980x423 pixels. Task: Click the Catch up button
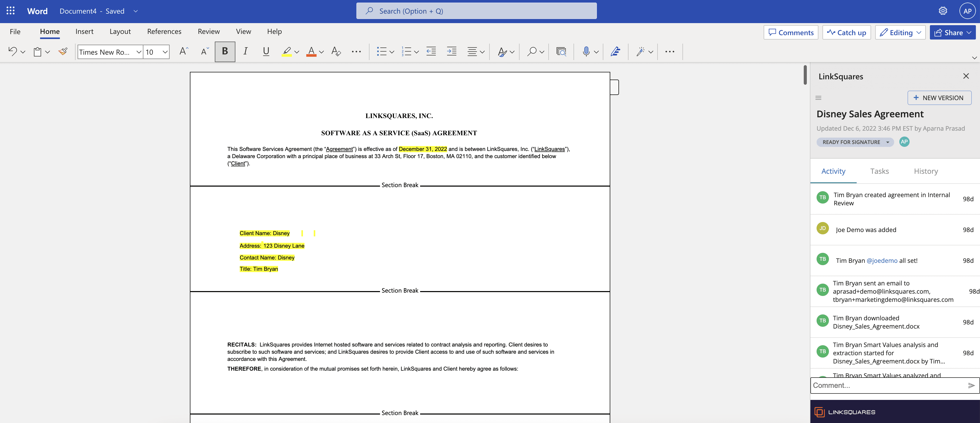click(x=846, y=33)
